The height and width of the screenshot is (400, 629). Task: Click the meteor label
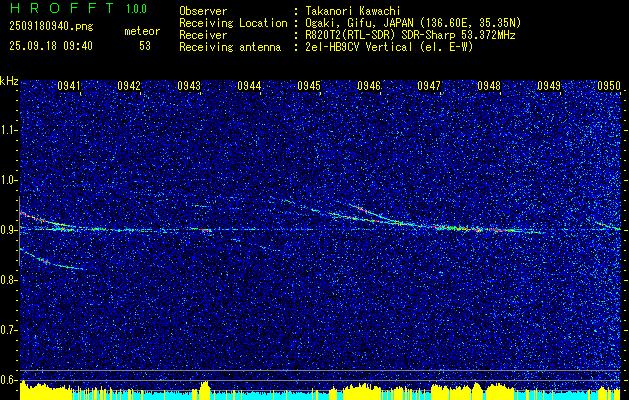[142, 31]
